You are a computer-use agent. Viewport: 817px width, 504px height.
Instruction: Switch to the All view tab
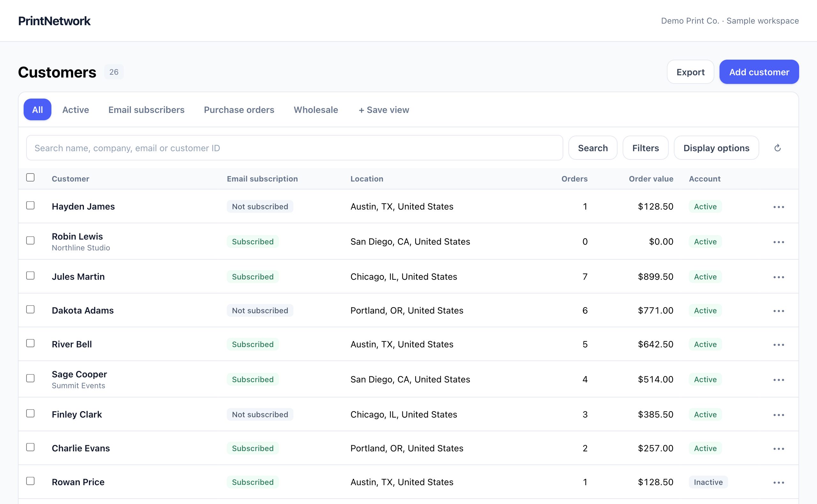tap(37, 110)
